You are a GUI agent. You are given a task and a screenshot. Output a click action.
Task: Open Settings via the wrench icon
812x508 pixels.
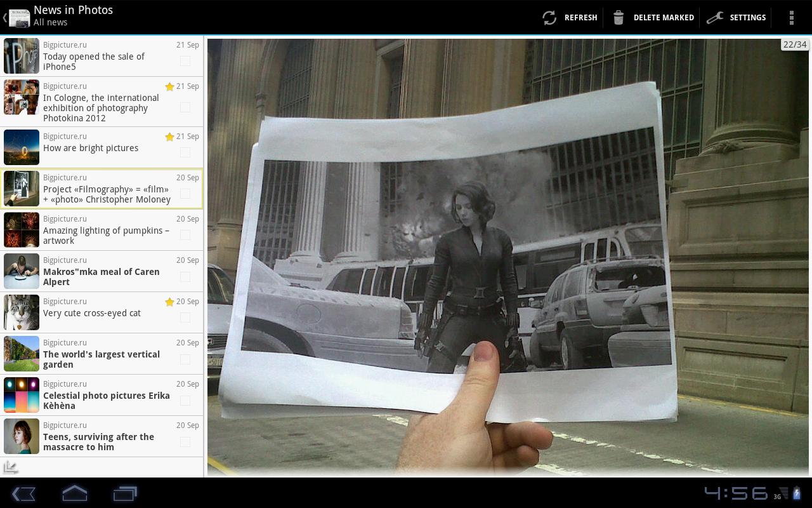point(715,18)
